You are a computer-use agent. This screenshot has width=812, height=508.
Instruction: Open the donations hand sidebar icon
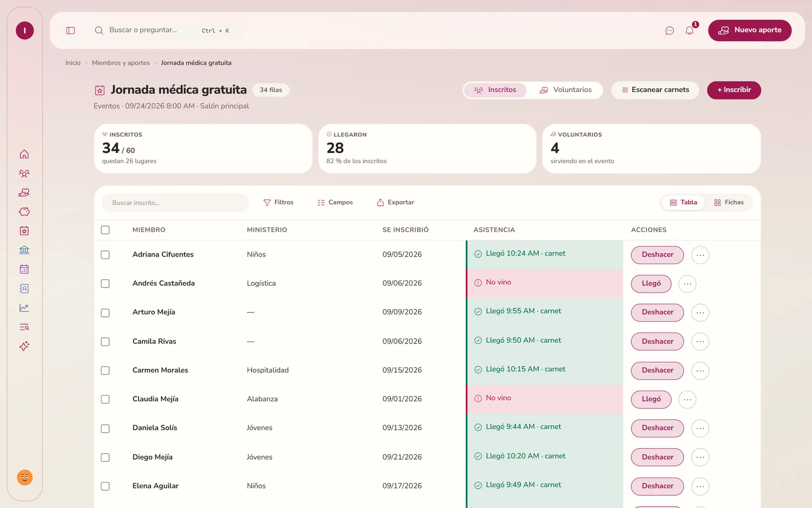(x=24, y=193)
